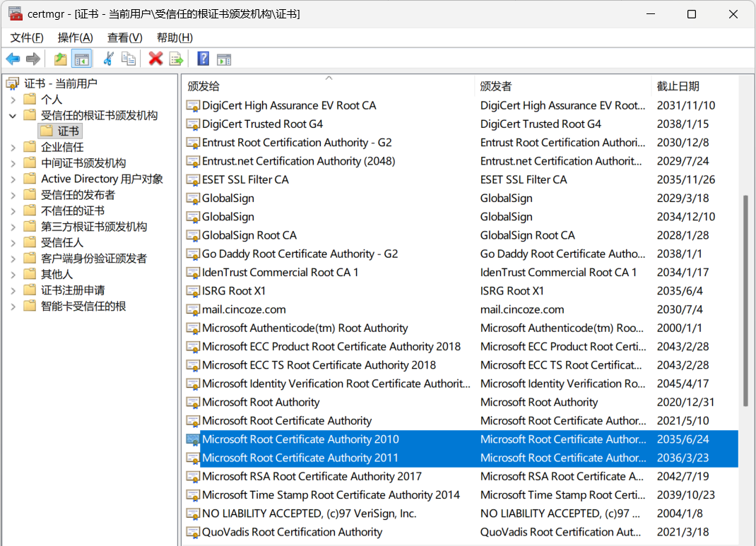Sort by the 截止日期 column header
The width and height of the screenshot is (756, 546).
coord(695,86)
